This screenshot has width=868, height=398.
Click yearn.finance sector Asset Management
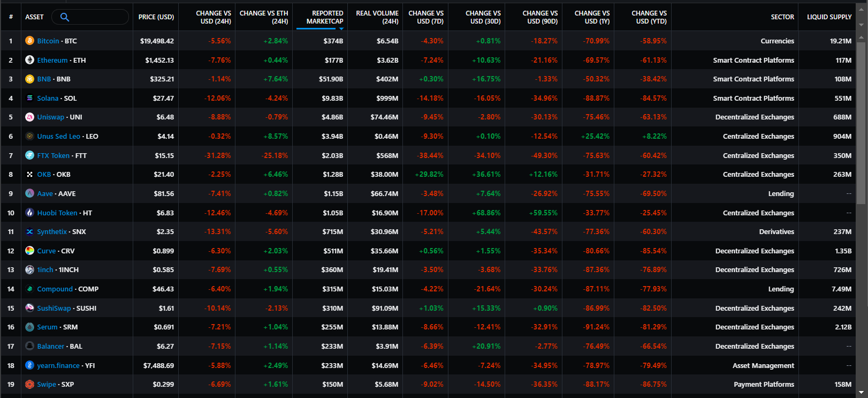pyautogui.click(x=763, y=365)
